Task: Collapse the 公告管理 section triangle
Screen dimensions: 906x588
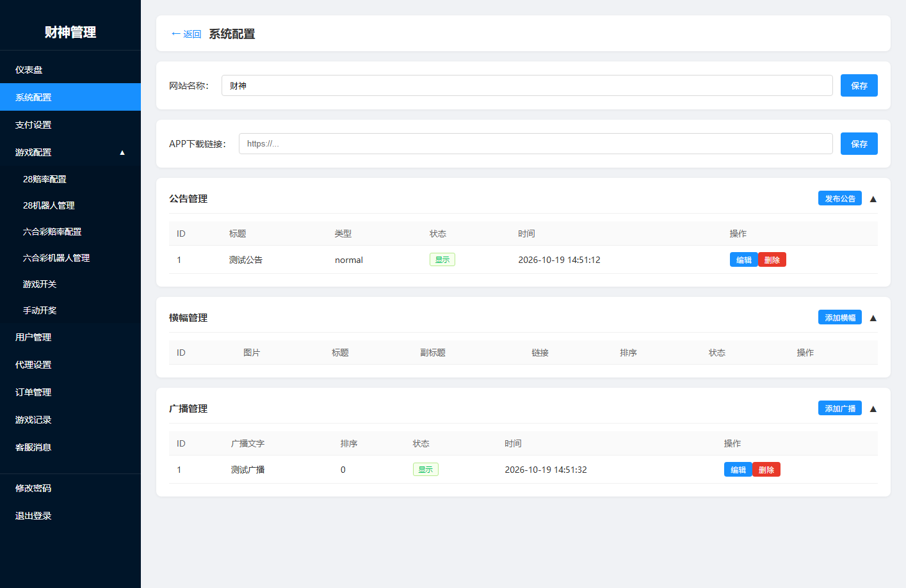Action: pyautogui.click(x=873, y=199)
